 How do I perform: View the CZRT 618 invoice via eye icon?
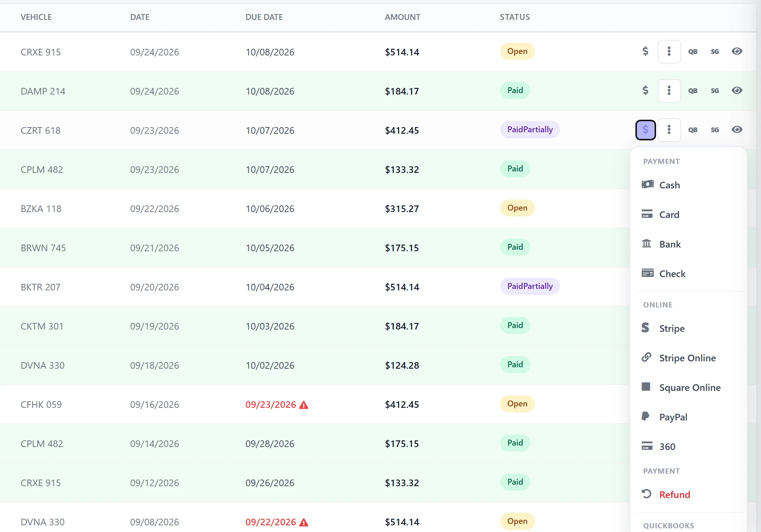737,130
